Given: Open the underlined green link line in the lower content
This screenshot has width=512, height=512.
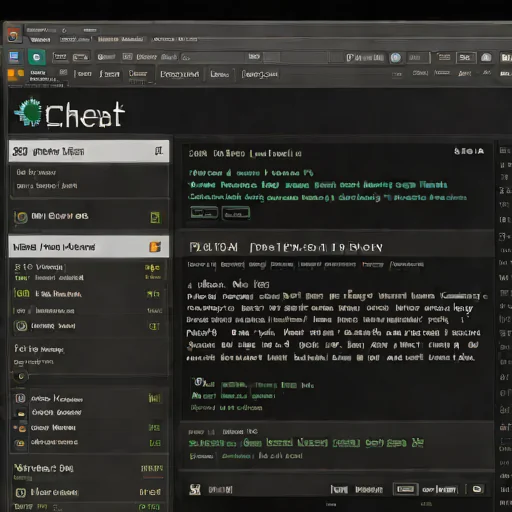Looking at the screenshot, I should coord(306,443).
